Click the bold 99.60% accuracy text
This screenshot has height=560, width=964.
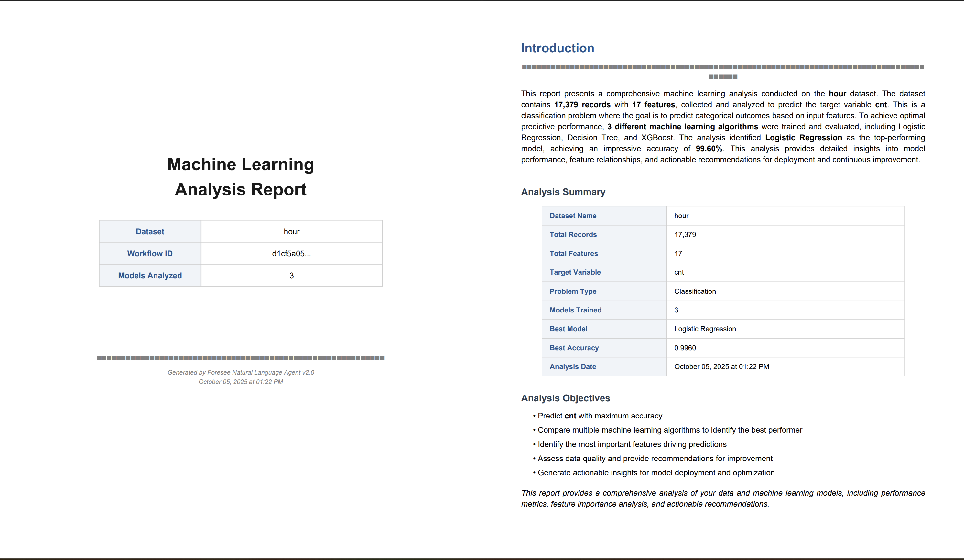[709, 149]
